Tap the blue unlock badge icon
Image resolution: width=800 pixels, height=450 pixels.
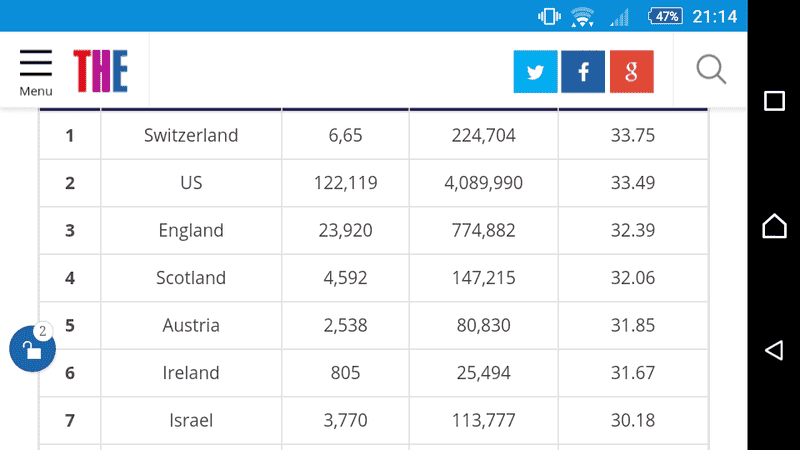(x=32, y=349)
